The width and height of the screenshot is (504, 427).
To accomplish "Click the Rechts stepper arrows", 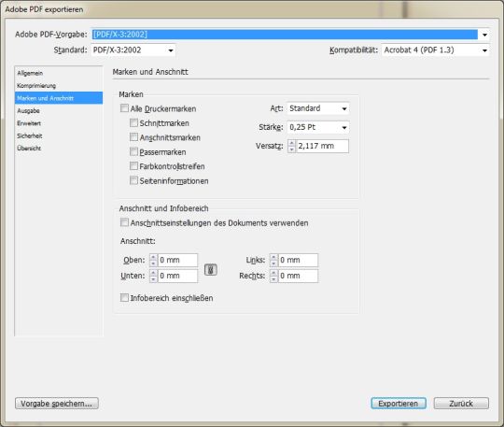I will pos(273,276).
